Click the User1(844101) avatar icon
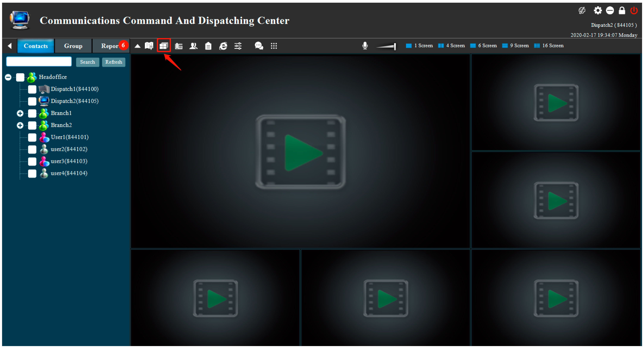Screen dimensions: 644x348 [44, 137]
